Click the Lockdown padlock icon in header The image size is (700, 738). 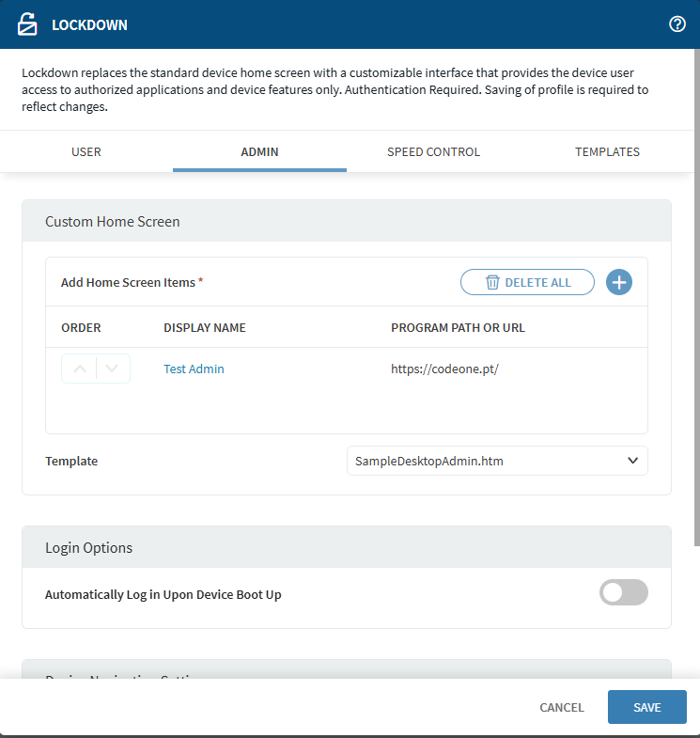coord(28,24)
